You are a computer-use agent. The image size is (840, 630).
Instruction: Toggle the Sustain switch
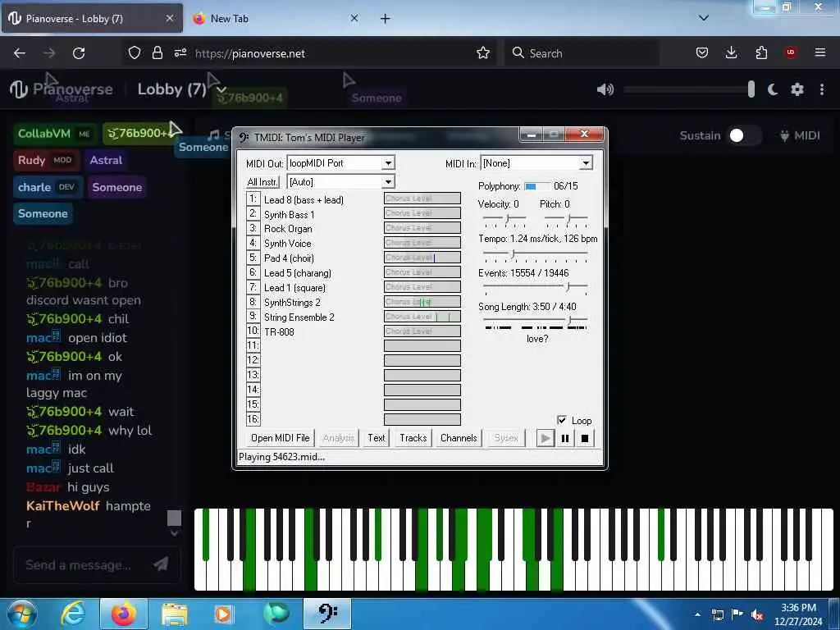743,135
